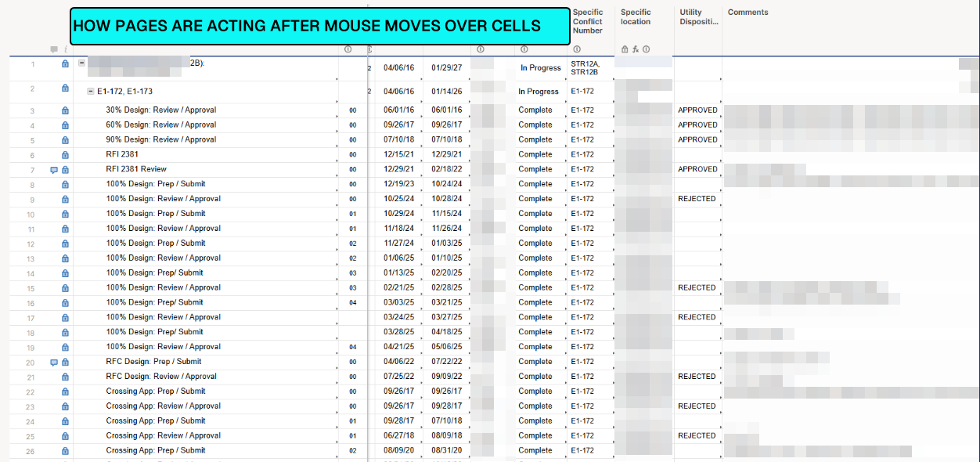The height and width of the screenshot is (462, 980).
Task: Click the date 10/24/24 in row 8
Action: [x=447, y=184]
